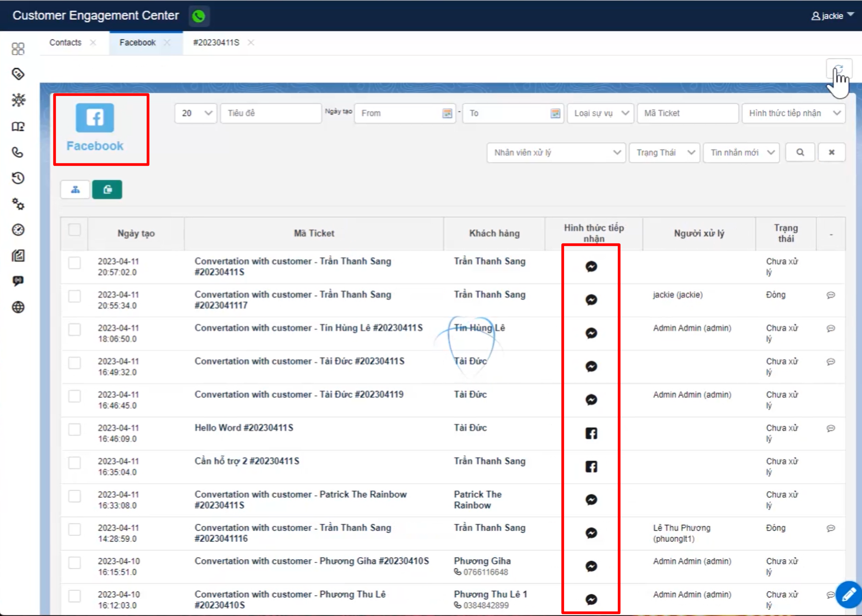Expand the Trạng Thái filter dropdown
Viewport: 862px width, 616px height.
(x=664, y=152)
